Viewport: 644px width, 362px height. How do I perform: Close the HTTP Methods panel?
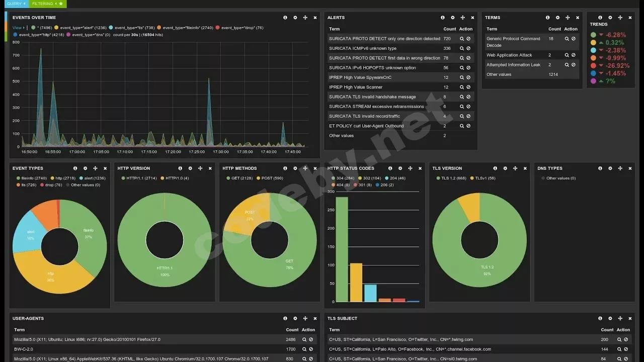pyautogui.click(x=315, y=168)
